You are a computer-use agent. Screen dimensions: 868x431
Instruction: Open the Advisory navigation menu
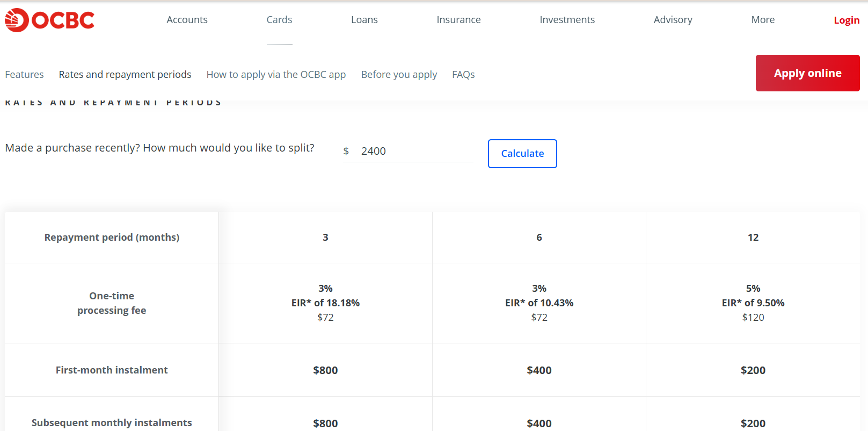(x=673, y=20)
